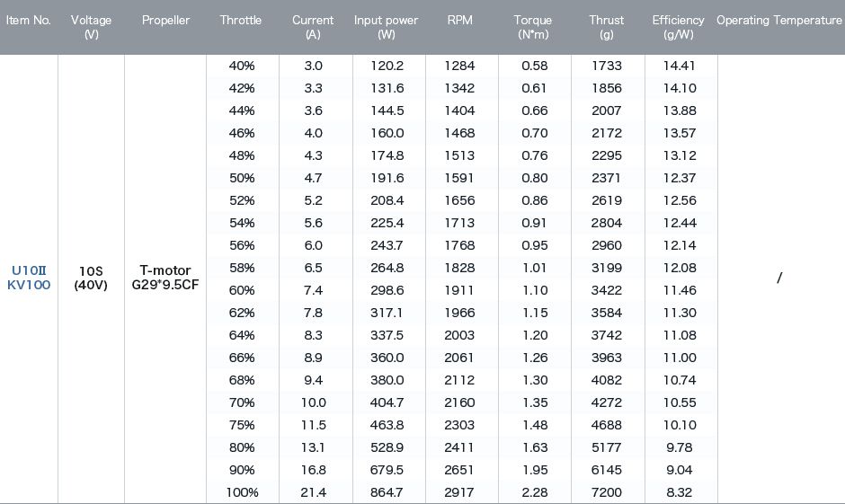Select the 50% throttle cell
This screenshot has width=845, height=504.
(x=242, y=178)
